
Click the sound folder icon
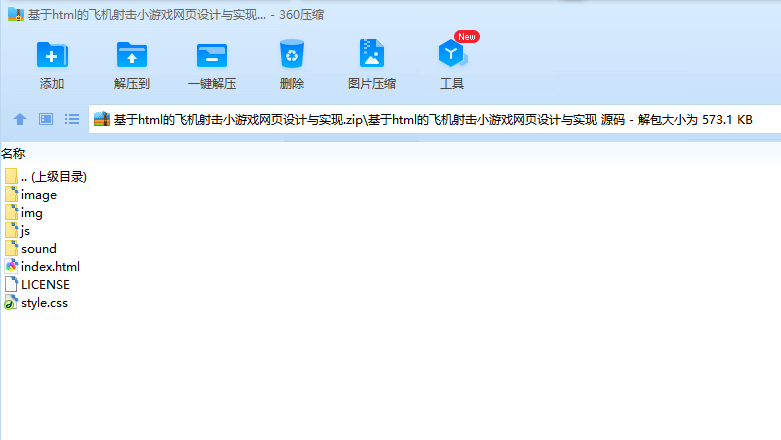(11, 248)
